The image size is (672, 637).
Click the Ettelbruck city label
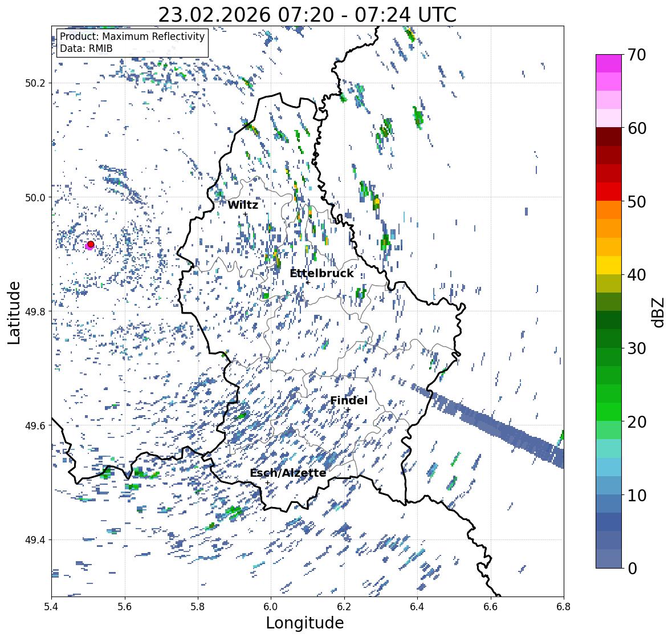(x=322, y=274)
